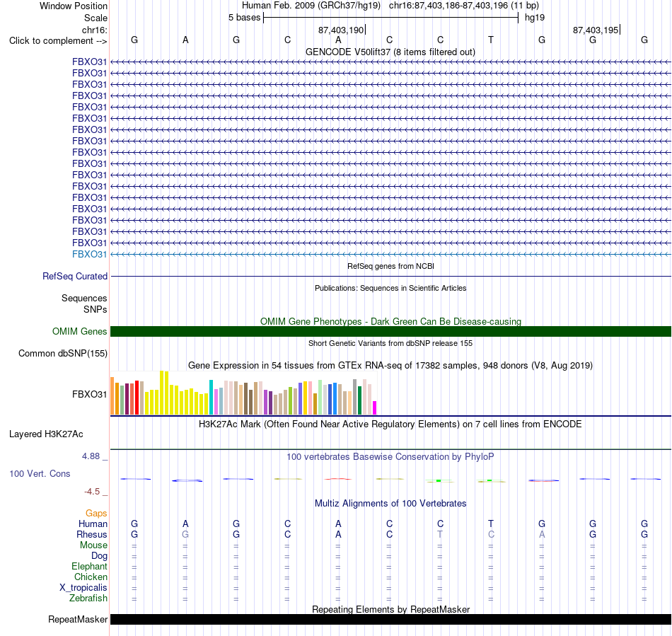
Task: Click the T base in the top sequence row
Action: [491, 40]
